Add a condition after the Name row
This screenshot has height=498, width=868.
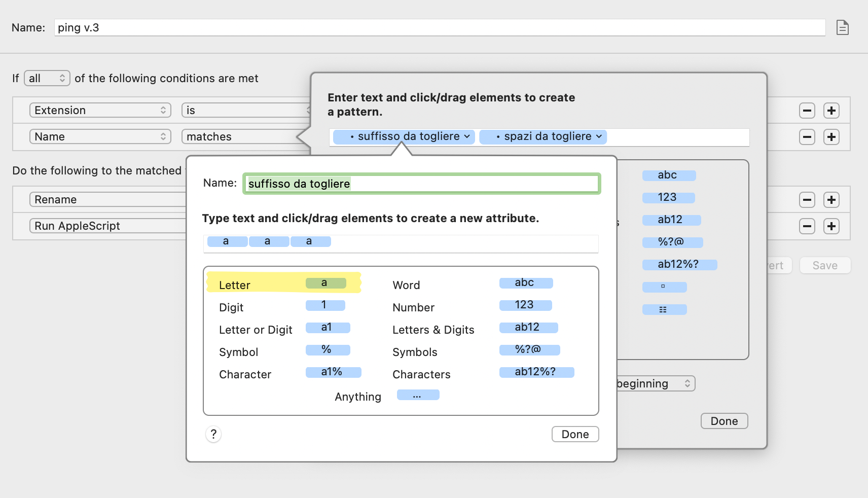coord(831,137)
